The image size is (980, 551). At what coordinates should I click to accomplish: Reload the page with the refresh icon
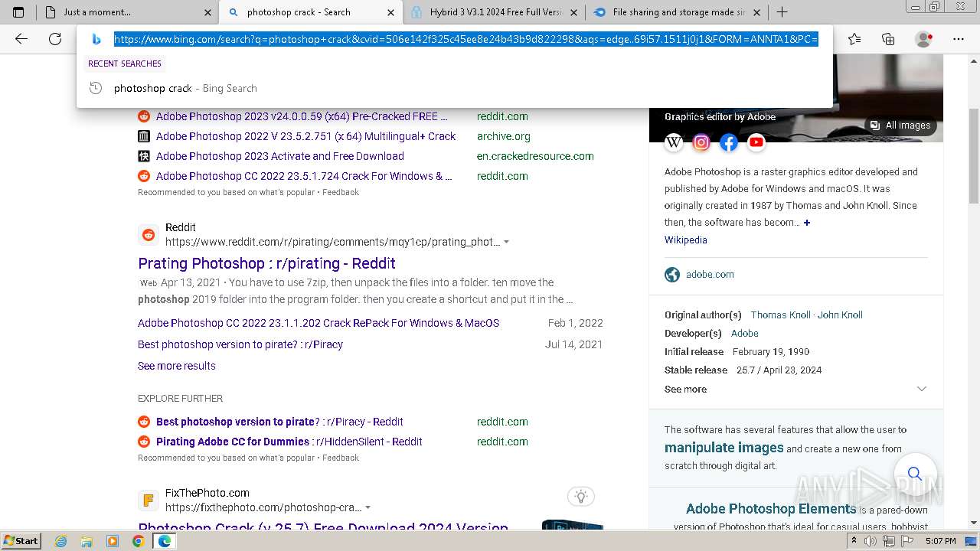pyautogui.click(x=55, y=39)
